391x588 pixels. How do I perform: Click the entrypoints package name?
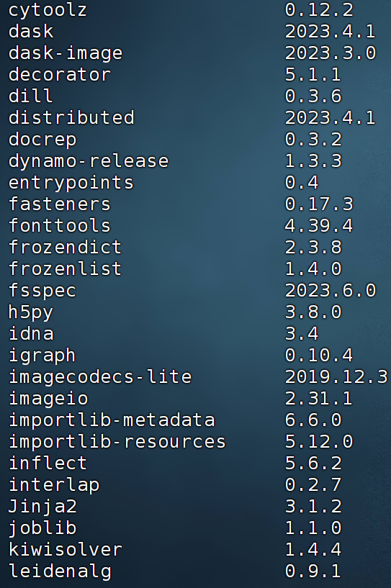coord(71,183)
